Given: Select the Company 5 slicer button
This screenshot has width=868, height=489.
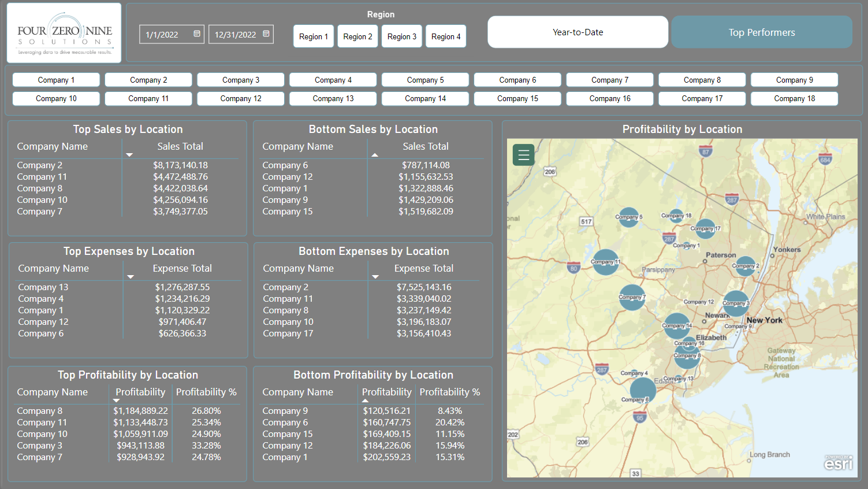Looking at the screenshot, I should [x=425, y=80].
